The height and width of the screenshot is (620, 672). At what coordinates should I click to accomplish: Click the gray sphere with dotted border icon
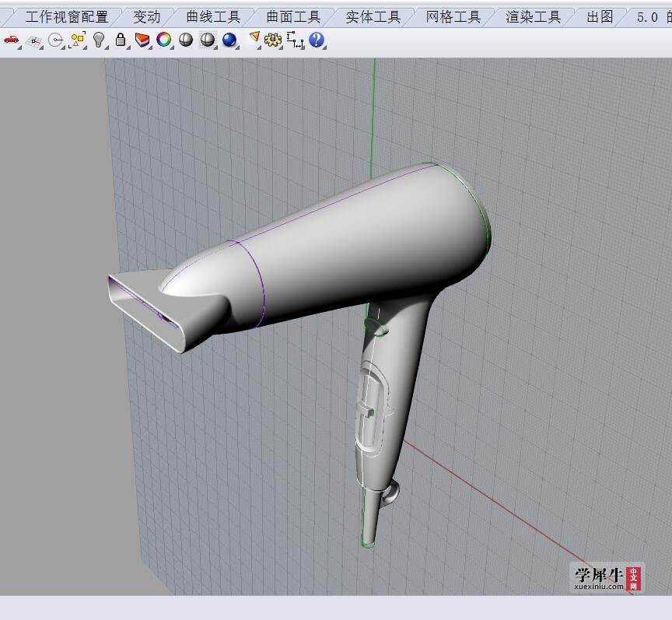208,40
